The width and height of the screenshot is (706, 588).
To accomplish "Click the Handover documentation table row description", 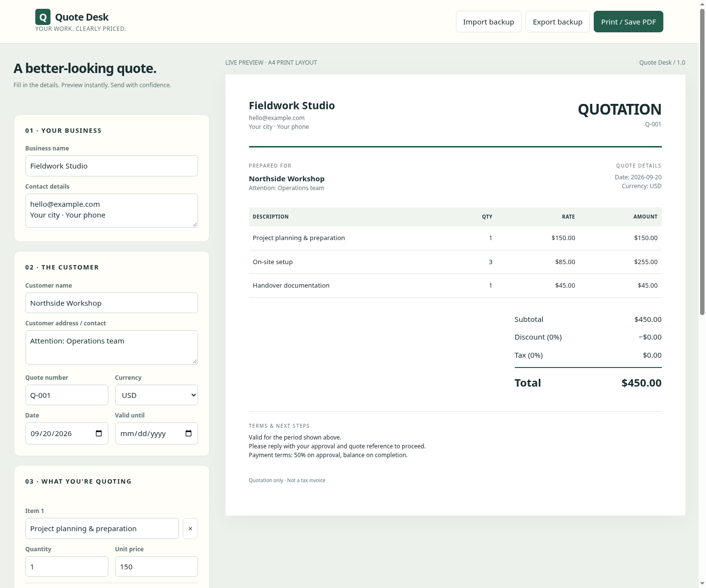I will (291, 285).
